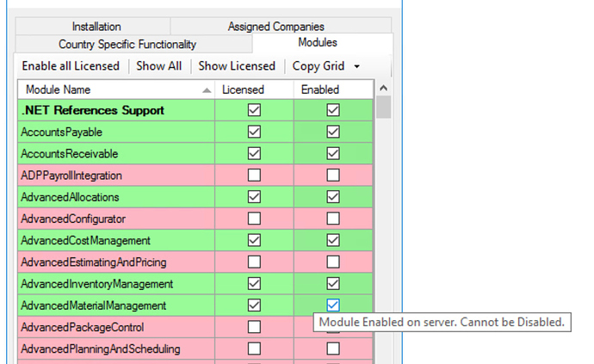Toggle Licensed checkbox for AdvancedCostManagement
The height and width of the screenshot is (364, 594).
coord(254,240)
